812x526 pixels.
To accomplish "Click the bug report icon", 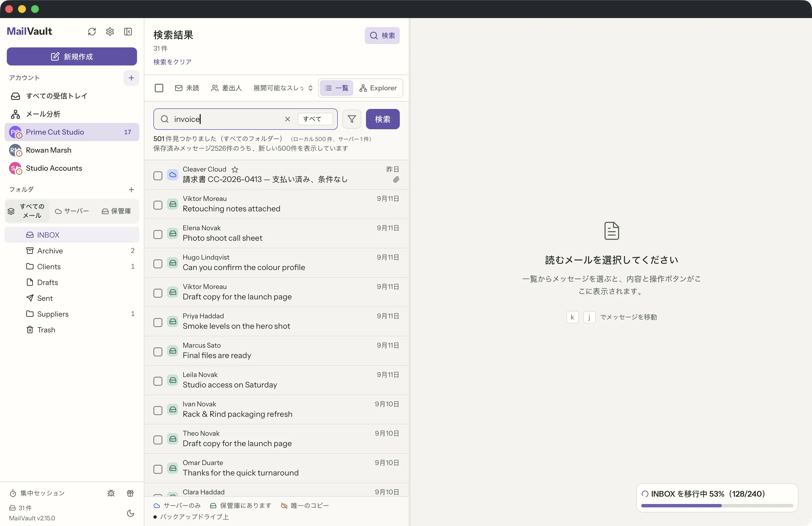I will (111, 493).
